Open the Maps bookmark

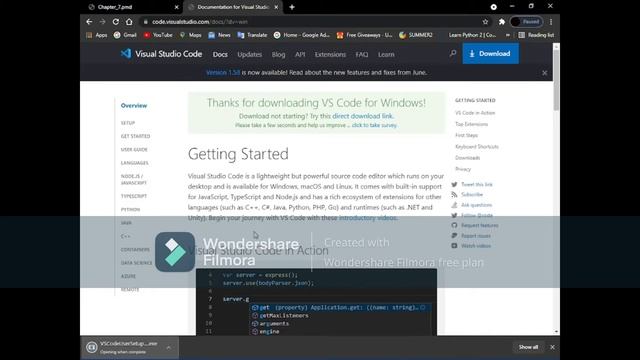191,35
